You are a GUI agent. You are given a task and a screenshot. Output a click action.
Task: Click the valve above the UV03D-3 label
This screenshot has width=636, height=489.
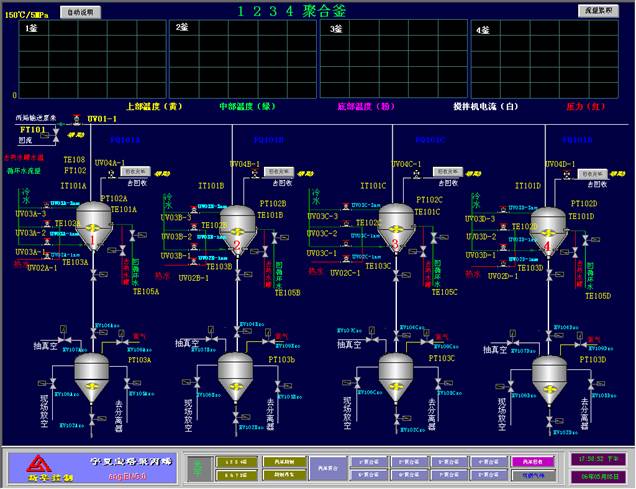(x=503, y=209)
